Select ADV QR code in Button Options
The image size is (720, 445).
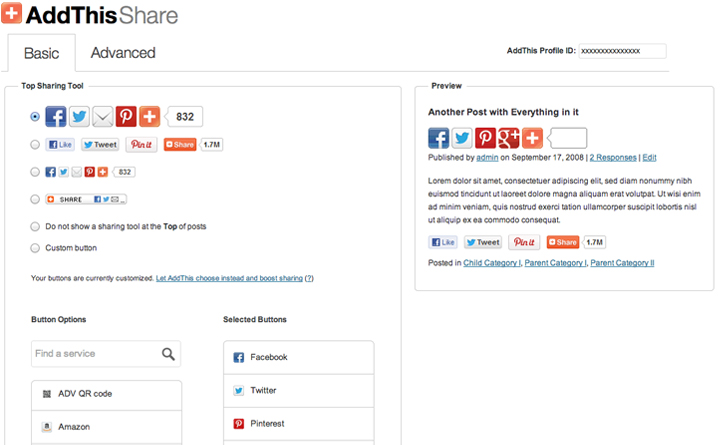point(107,394)
